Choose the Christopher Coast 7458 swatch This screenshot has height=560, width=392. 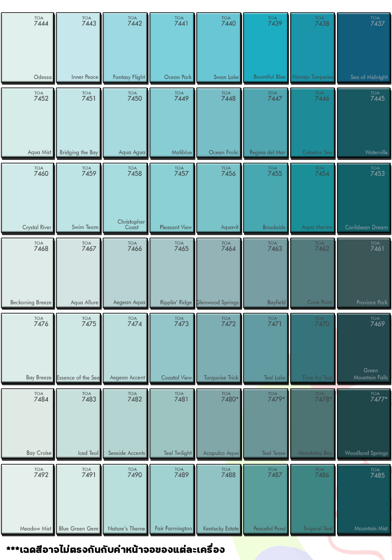click(x=125, y=198)
